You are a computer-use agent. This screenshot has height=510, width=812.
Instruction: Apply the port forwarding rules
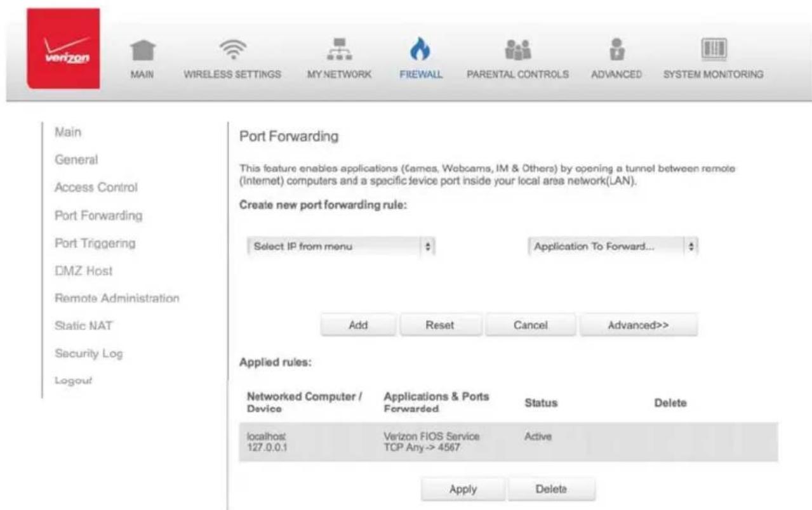pyautogui.click(x=463, y=489)
